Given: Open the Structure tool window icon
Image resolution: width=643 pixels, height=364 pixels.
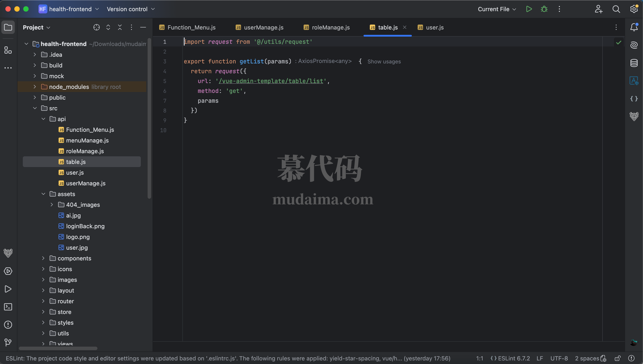Looking at the screenshot, I should [8, 50].
